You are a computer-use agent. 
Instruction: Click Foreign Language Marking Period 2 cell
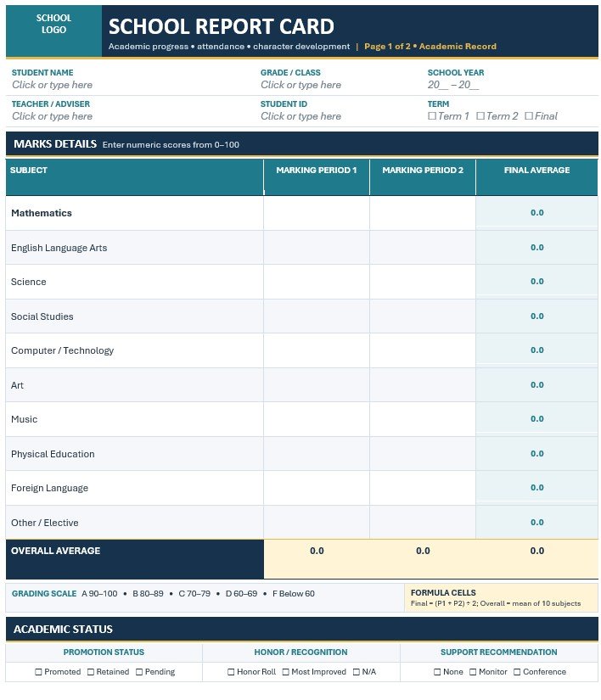pyautogui.click(x=423, y=488)
